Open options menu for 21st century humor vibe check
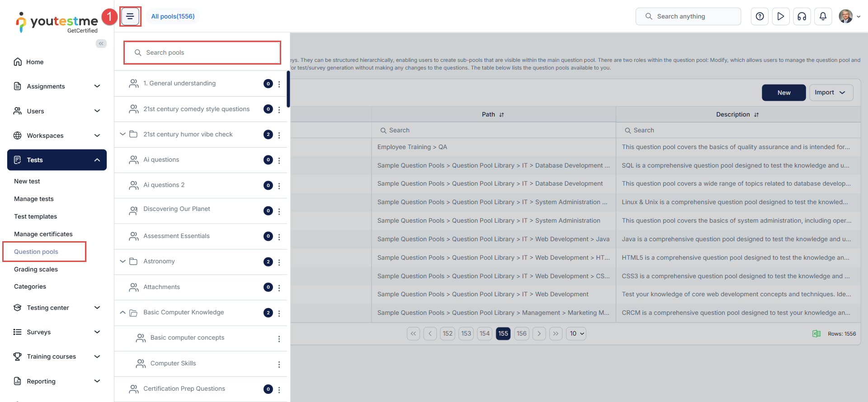Image resolution: width=868 pixels, height=402 pixels. point(279,135)
